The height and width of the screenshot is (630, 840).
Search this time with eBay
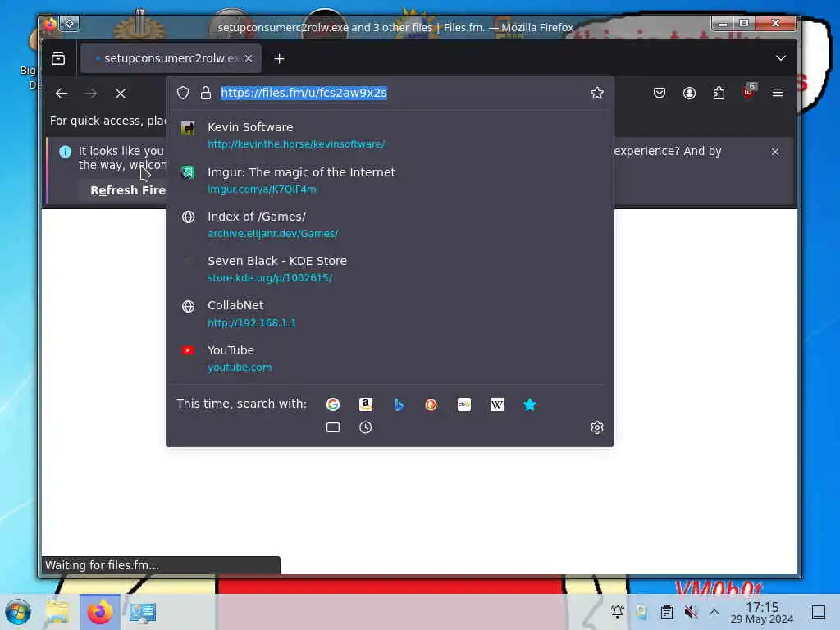point(464,404)
